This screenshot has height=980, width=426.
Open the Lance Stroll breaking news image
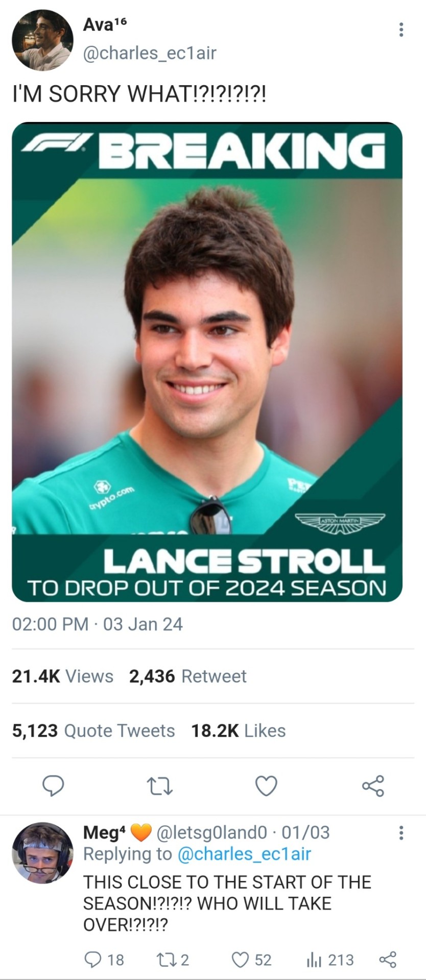pos(207,362)
